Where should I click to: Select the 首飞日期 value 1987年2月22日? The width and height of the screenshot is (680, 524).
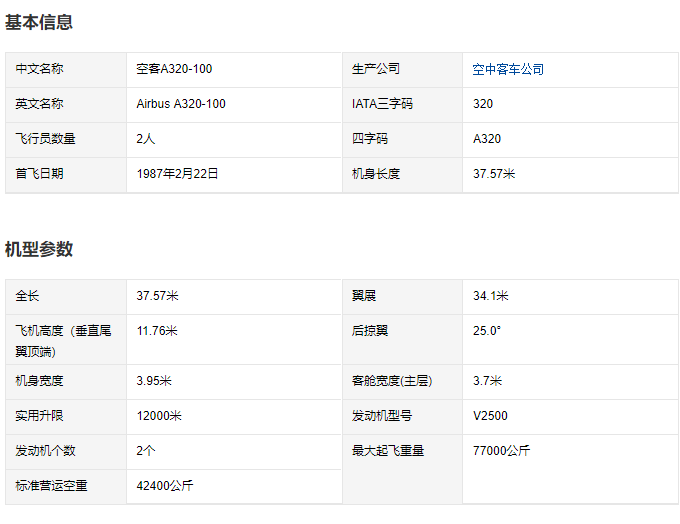[177, 174]
